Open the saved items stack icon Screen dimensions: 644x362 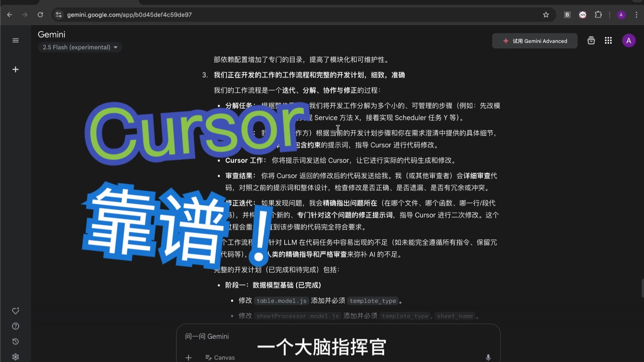click(591, 40)
